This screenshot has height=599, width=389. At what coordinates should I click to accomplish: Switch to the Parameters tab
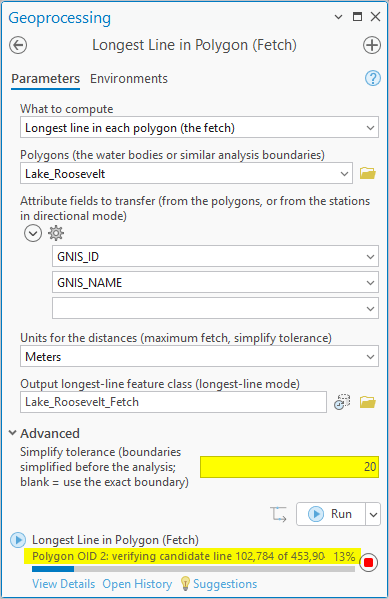(45, 79)
